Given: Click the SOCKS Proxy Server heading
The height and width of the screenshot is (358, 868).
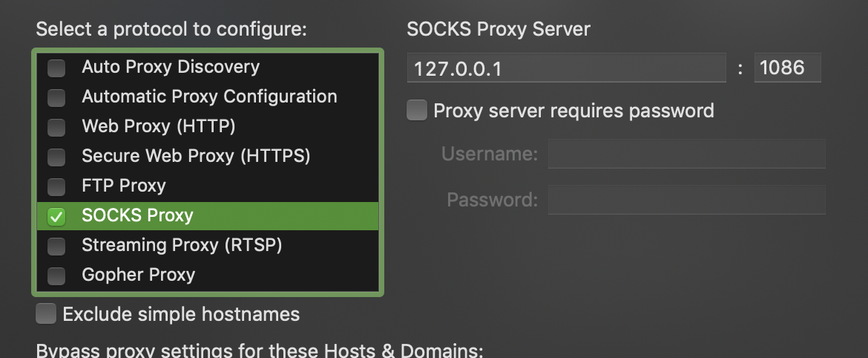Looking at the screenshot, I should pos(499,30).
